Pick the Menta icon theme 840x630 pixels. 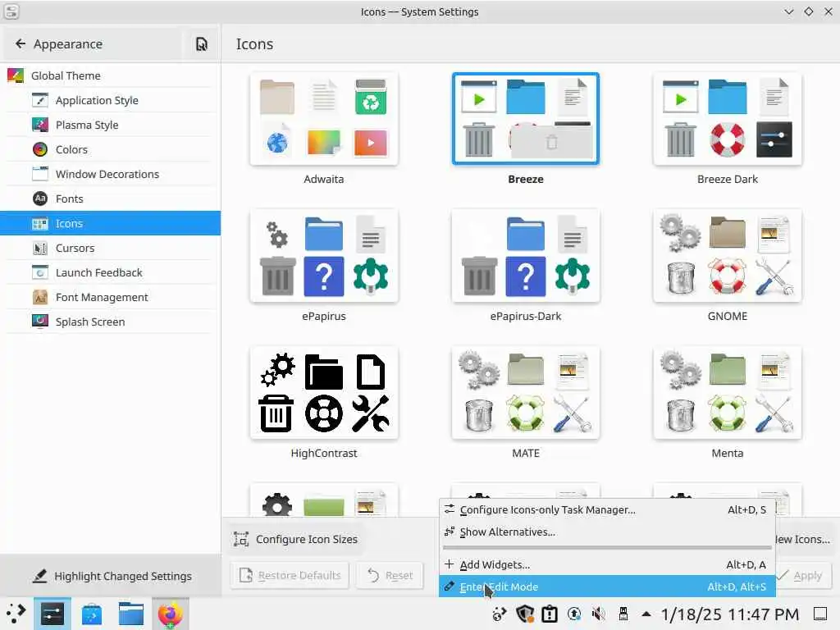[x=728, y=393]
